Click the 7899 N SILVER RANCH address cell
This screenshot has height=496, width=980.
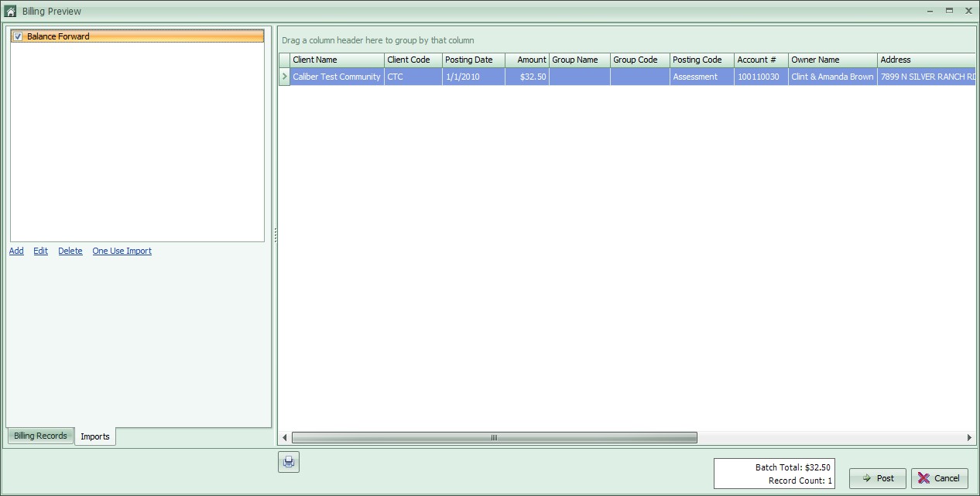927,77
